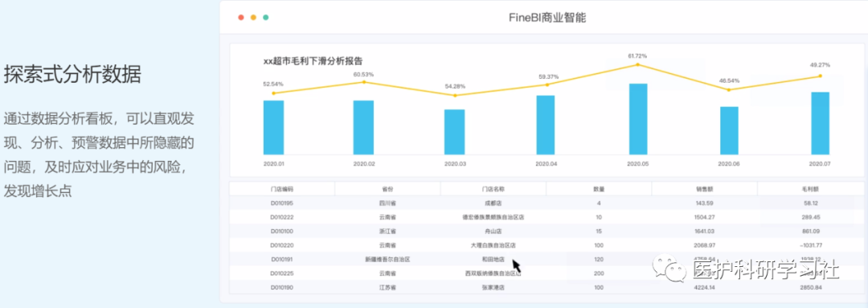Click quantity 200 in D010225 row
The width and height of the screenshot is (868, 308).
pos(599,273)
